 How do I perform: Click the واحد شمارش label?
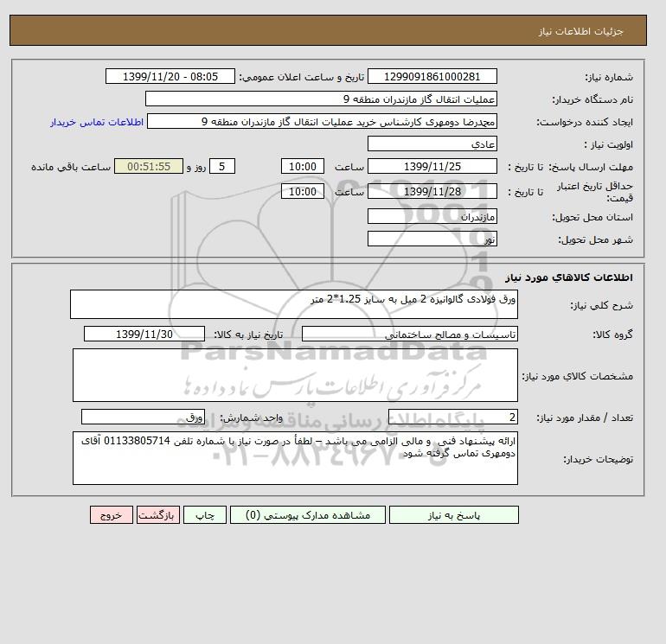tap(251, 418)
